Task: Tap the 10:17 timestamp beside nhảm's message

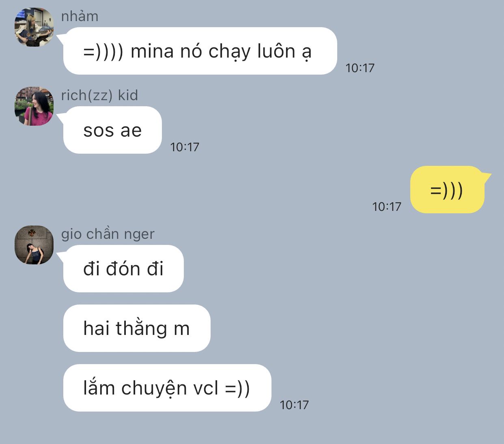Action: pyautogui.click(x=360, y=68)
